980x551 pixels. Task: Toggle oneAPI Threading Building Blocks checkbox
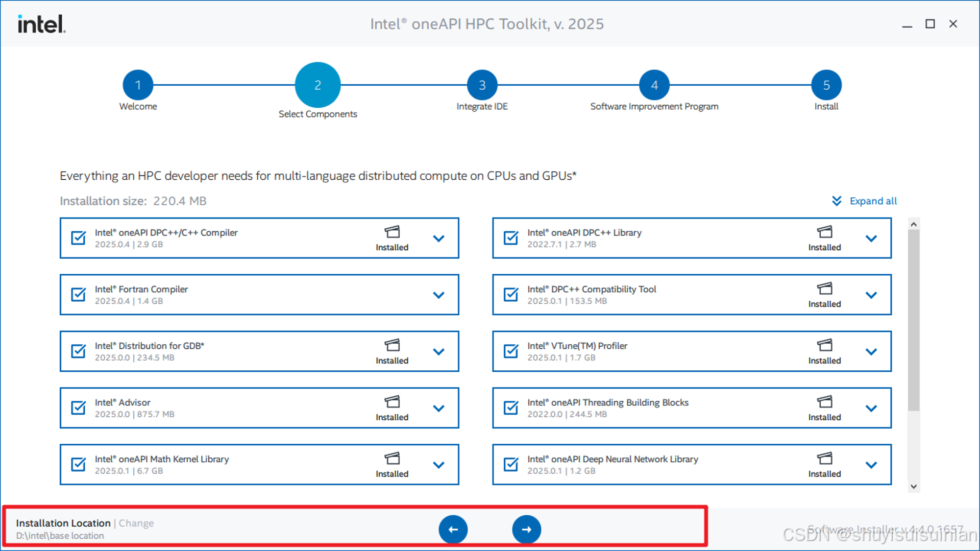coord(511,407)
